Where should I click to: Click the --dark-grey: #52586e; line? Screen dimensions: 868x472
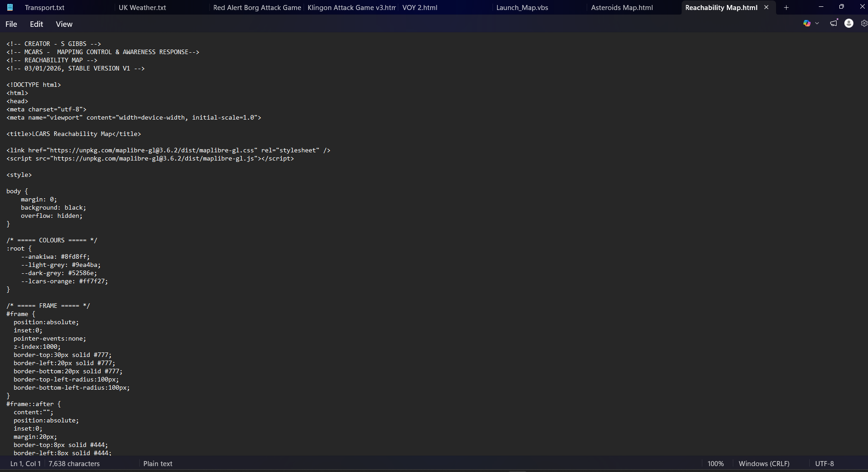[x=59, y=273]
